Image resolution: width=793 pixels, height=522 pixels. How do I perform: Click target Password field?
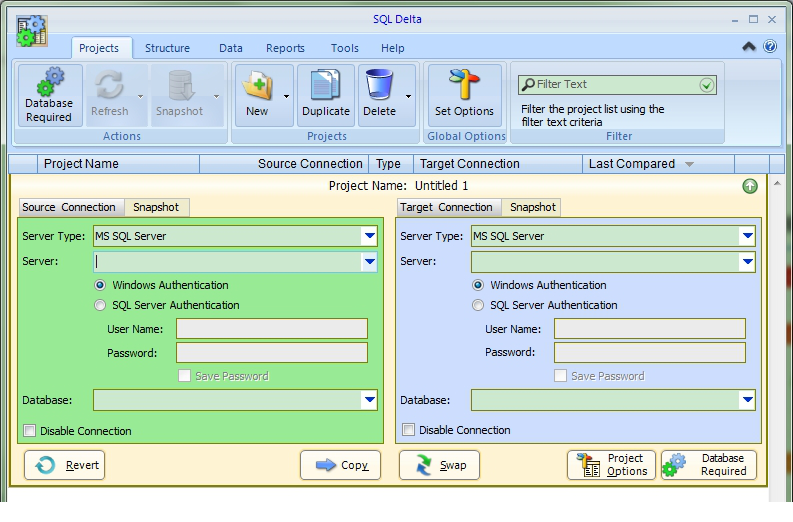(x=650, y=353)
